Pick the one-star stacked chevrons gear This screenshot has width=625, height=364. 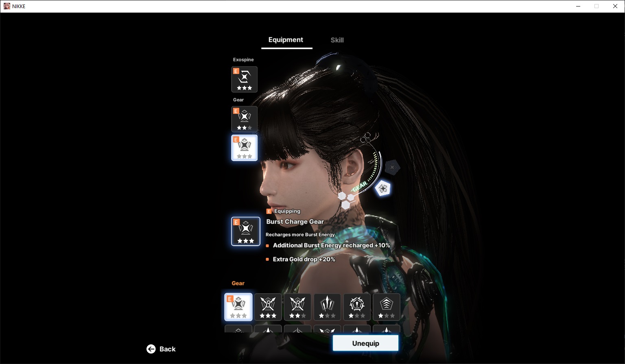point(387,307)
